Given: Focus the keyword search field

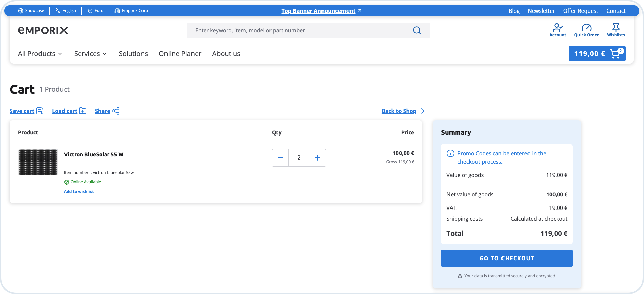Looking at the screenshot, I should [308, 30].
